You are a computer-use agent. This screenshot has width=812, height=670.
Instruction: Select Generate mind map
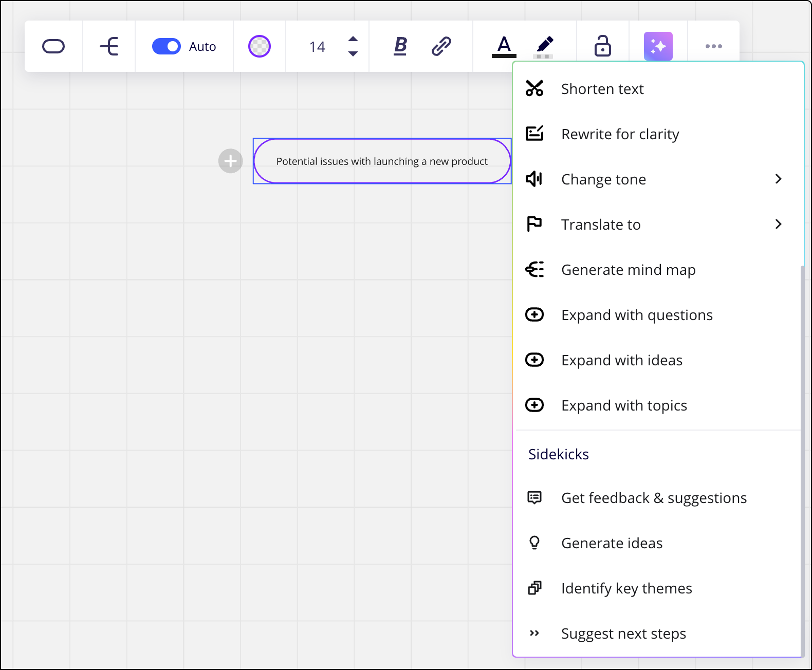pos(658,270)
